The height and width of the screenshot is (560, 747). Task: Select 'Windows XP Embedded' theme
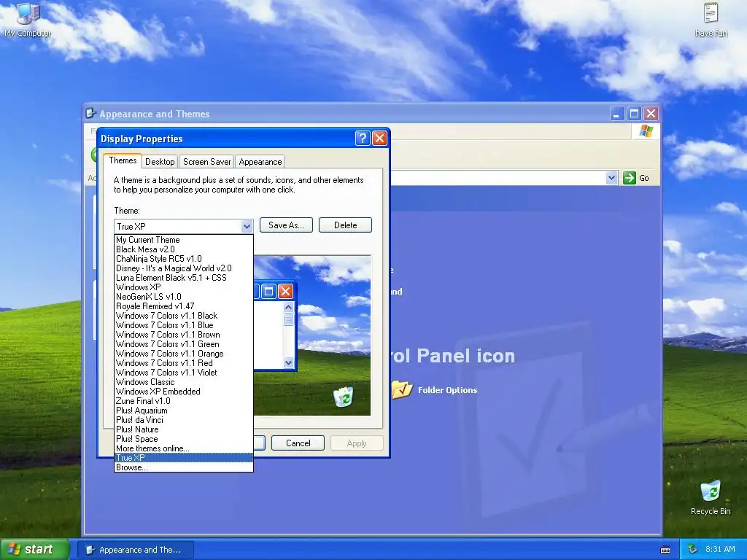tap(183, 392)
